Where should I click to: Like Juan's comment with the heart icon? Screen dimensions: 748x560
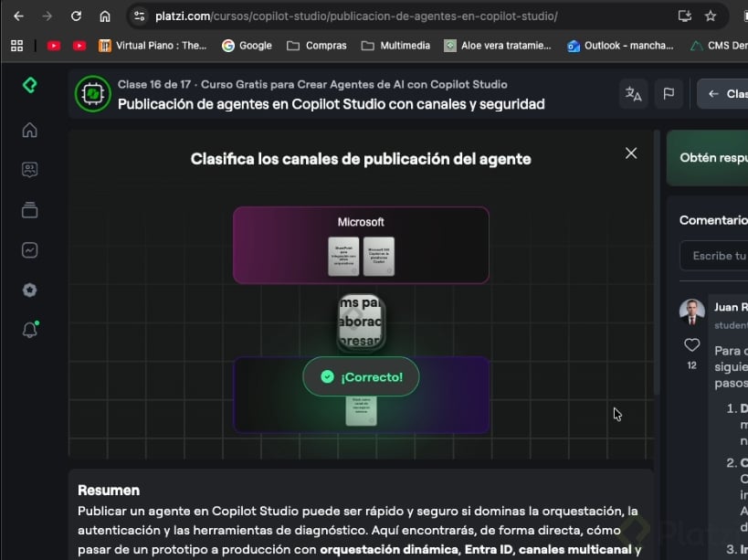click(x=691, y=345)
